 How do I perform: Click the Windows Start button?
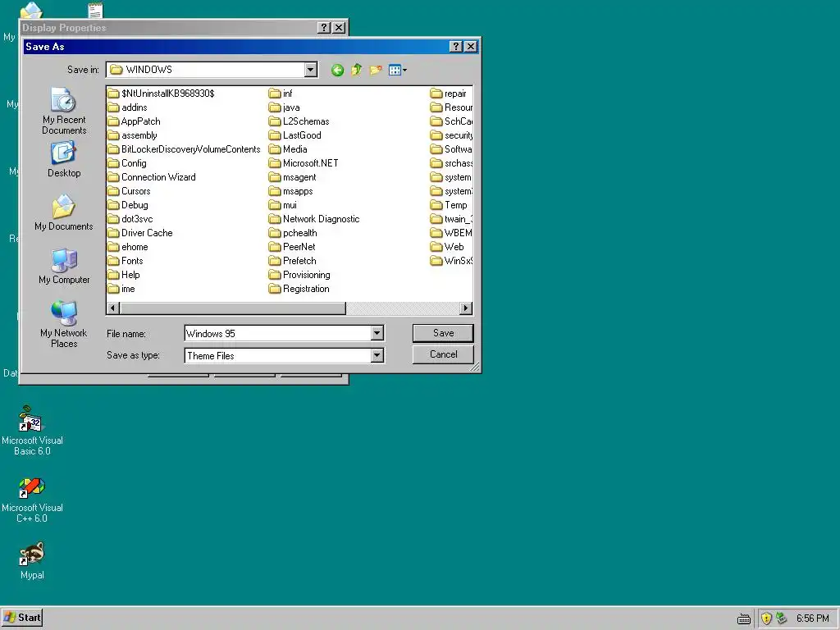(22, 617)
